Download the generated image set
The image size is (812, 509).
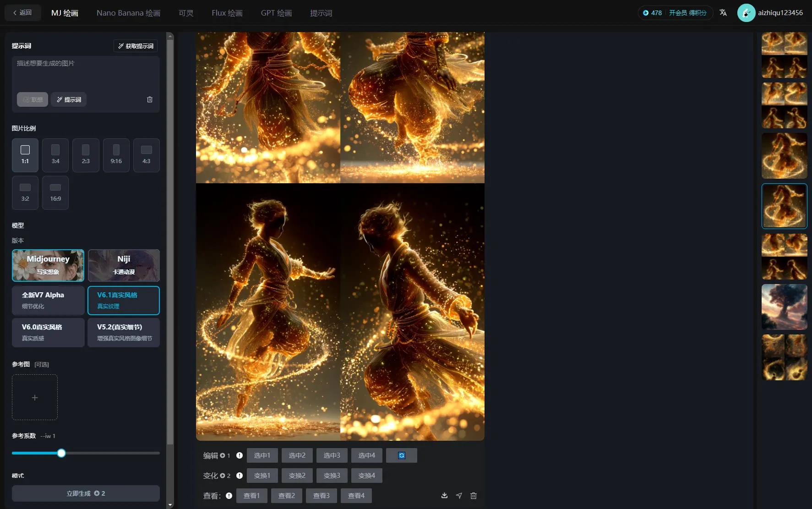tap(444, 495)
